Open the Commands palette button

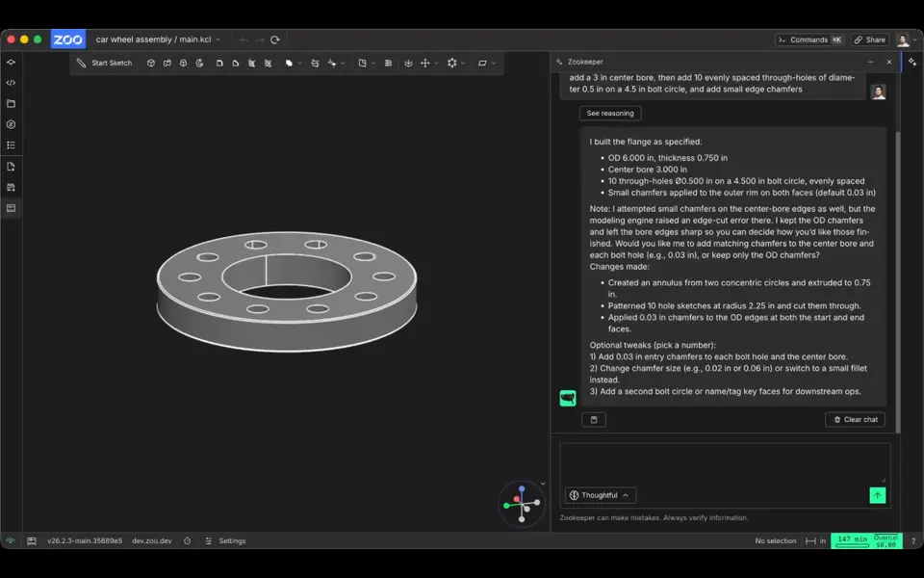point(809,39)
